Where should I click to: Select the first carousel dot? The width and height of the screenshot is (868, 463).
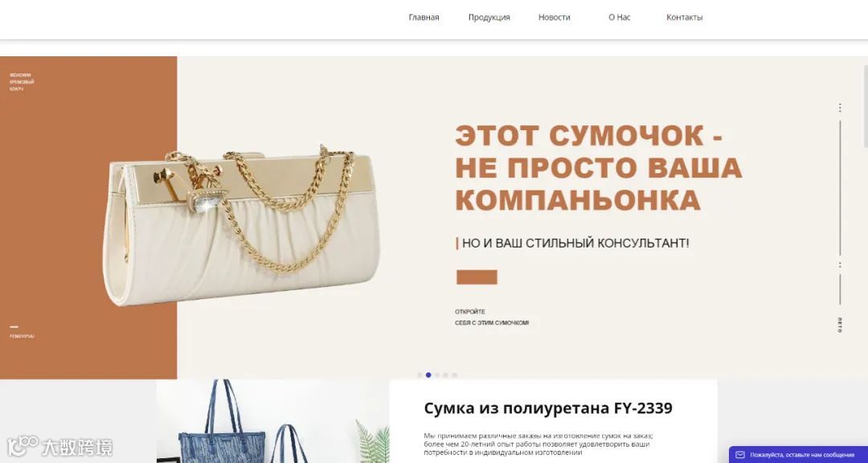420,375
